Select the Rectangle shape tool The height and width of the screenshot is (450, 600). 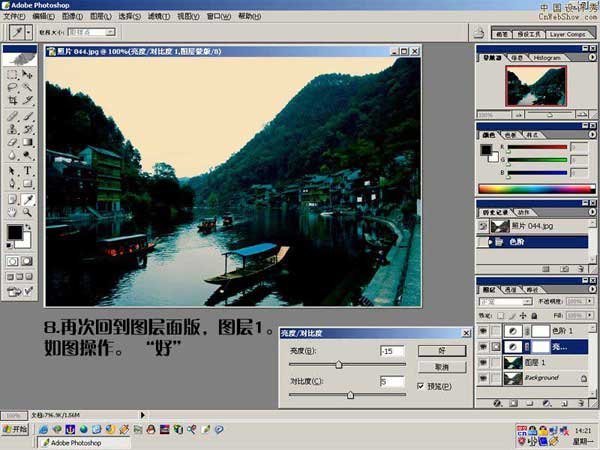[27, 184]
